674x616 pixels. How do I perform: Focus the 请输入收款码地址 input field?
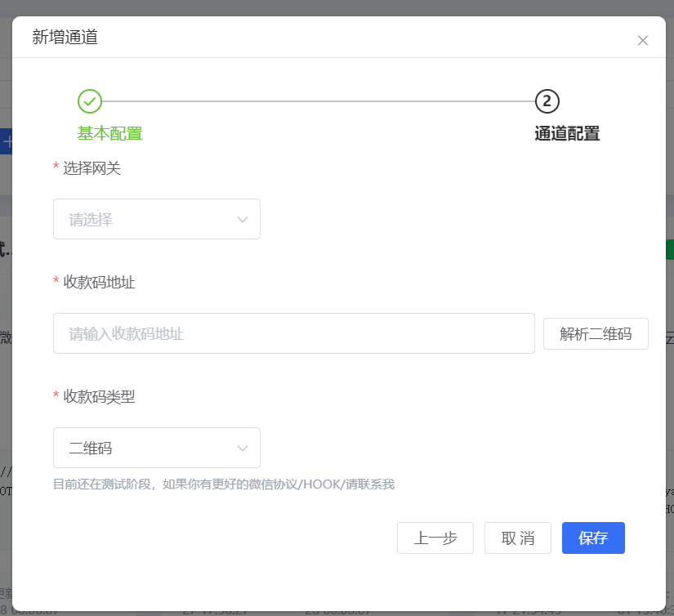pyautogui.click(x=293, y=333)
